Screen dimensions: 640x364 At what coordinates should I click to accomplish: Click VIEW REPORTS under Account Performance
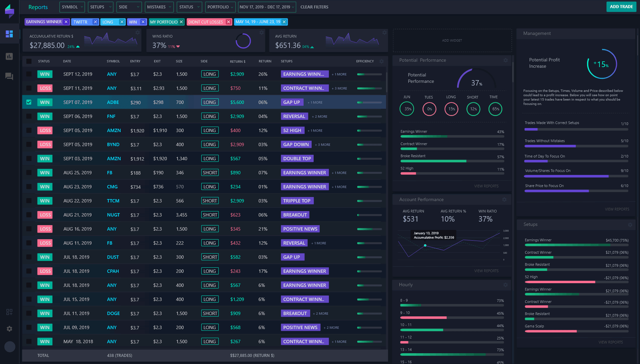486,270
